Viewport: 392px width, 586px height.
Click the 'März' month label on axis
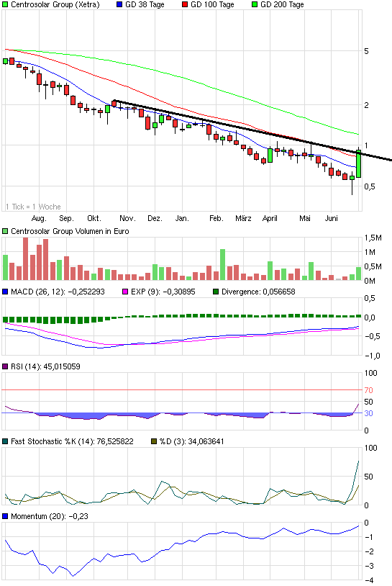click(x=243, y=218)
